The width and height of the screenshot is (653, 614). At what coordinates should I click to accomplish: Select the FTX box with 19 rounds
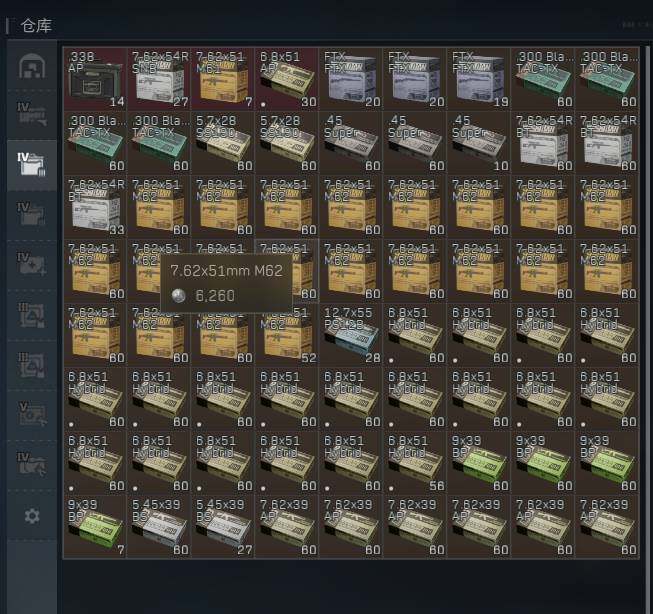[480, 79]
